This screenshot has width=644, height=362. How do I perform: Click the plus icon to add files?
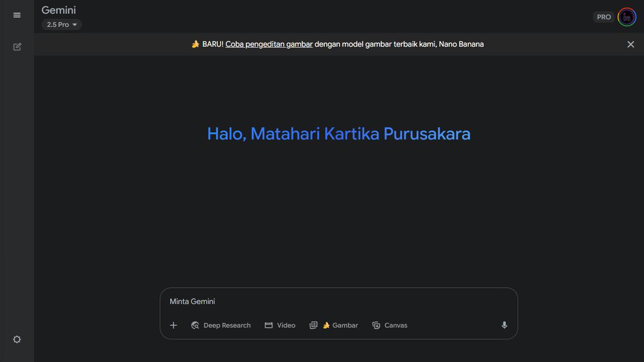(x=173, y=325)
